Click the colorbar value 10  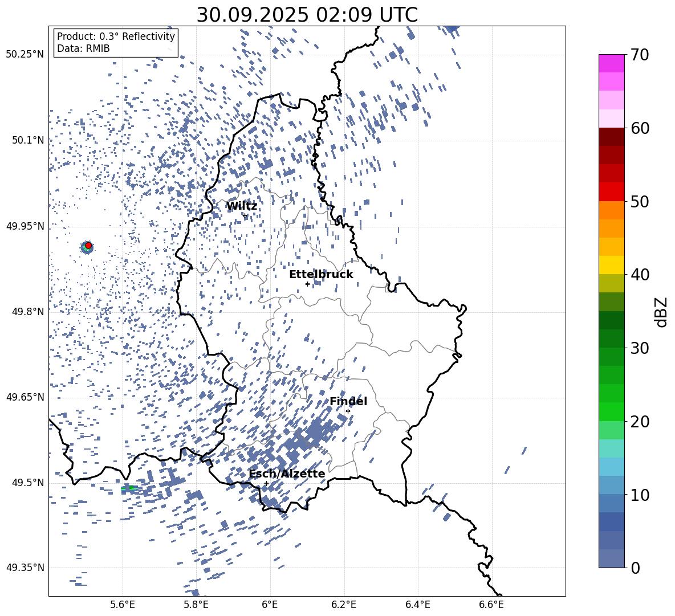point(640,495)
